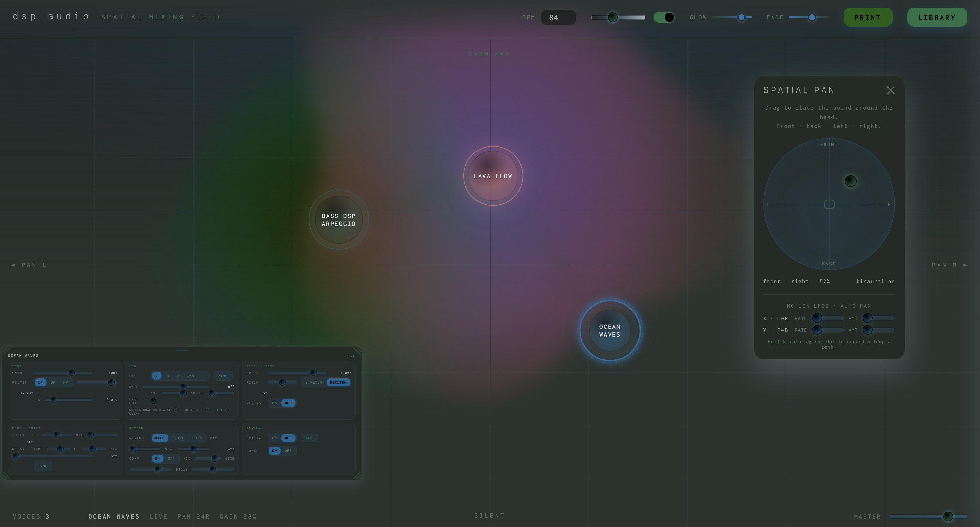Click the 'VOICES 3' status entry
The width and height of the screenshot is (980, 527).
click(x=31, y=516)
